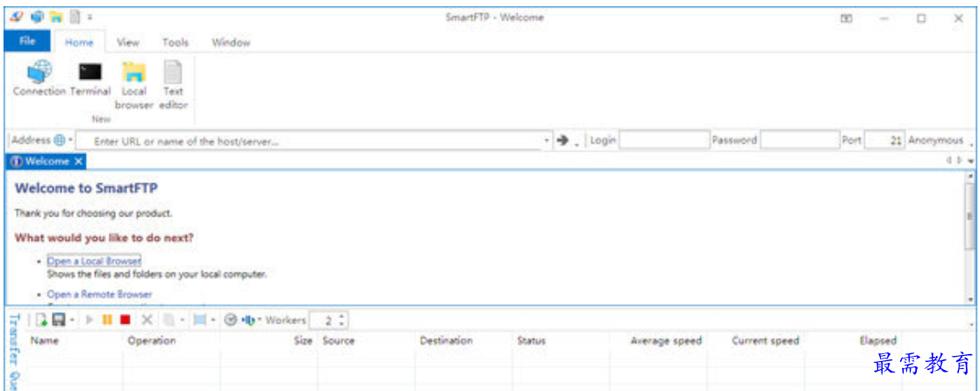This screenshot has width=980, height=391.
Task: Switch to the View ribbon tab
Action: (128, 42)
